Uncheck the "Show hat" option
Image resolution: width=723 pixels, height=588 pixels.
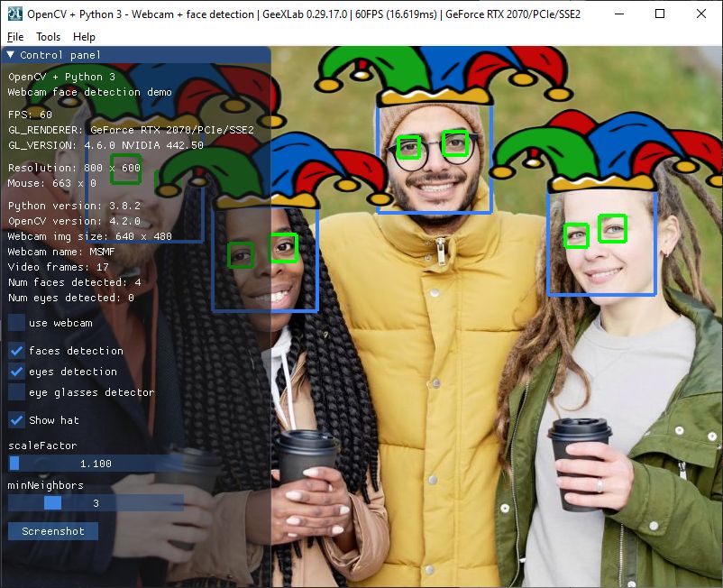[x=14, y=419]
